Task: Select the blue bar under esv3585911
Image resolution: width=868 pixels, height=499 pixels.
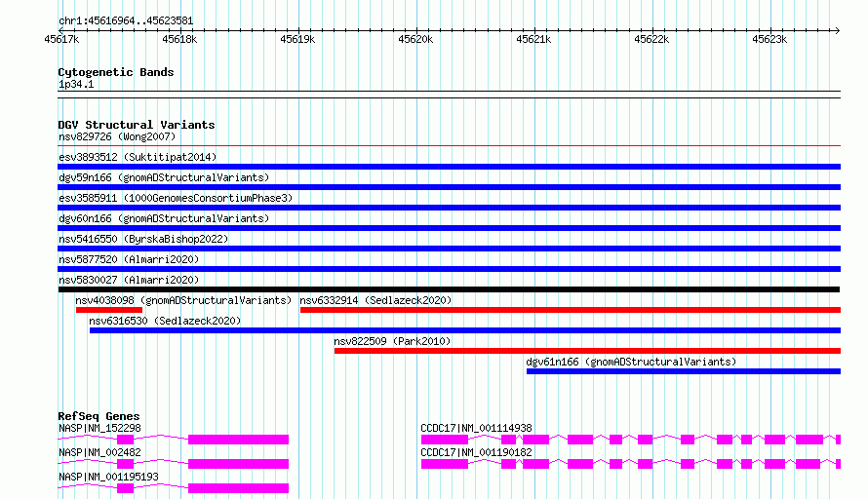Action: tap(449, 208)
